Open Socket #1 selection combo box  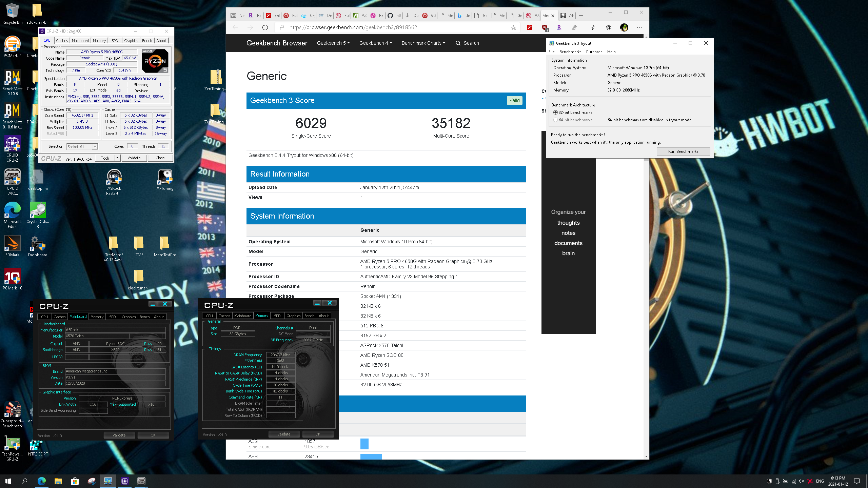[x=82, y=146]
